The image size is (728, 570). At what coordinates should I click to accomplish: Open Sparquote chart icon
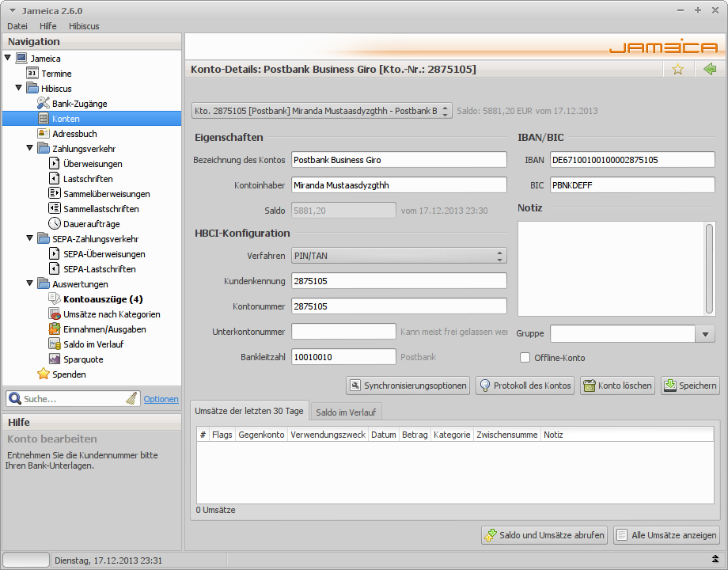(x=55, y=359)
